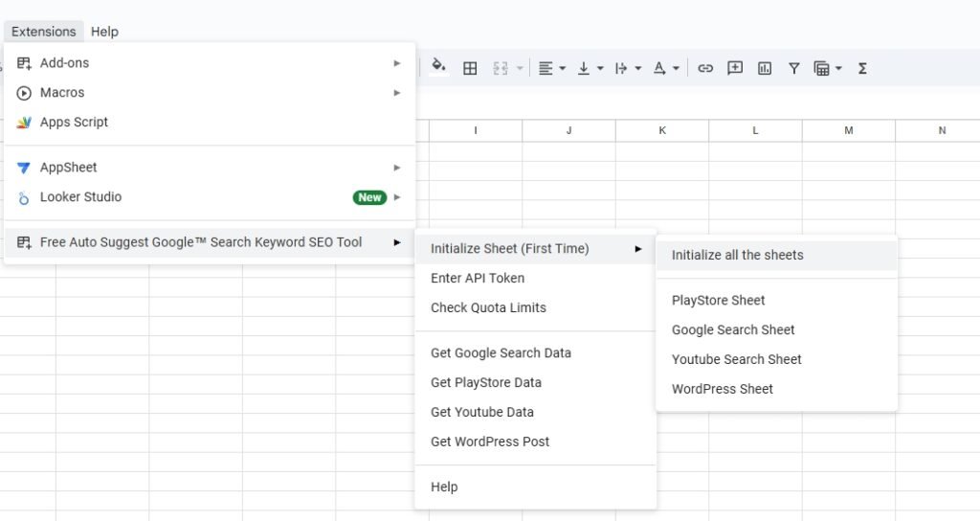
Task: Click the insert comment icon
Action: [x=735, y=68]
